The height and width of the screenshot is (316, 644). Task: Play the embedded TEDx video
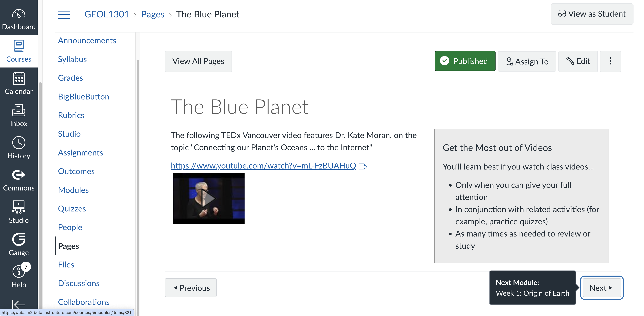[x=209, y=198]
